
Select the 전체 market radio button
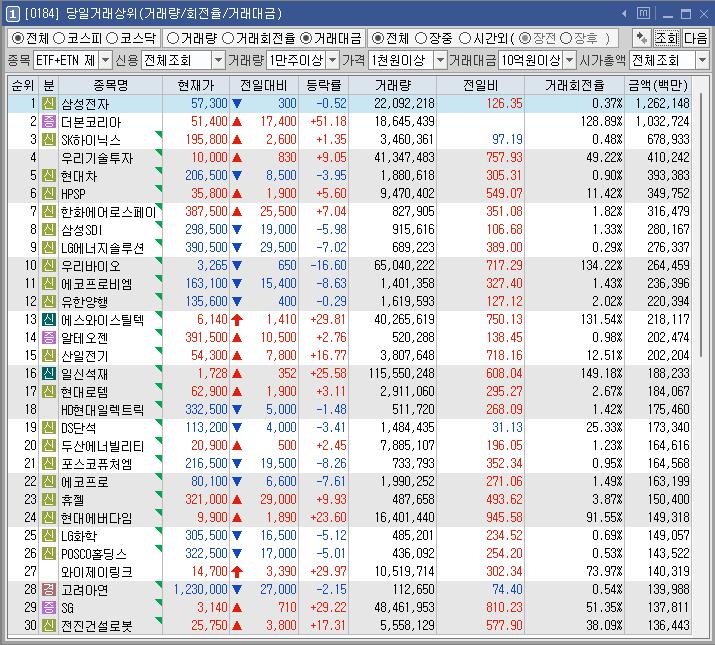tap(17, 38)
